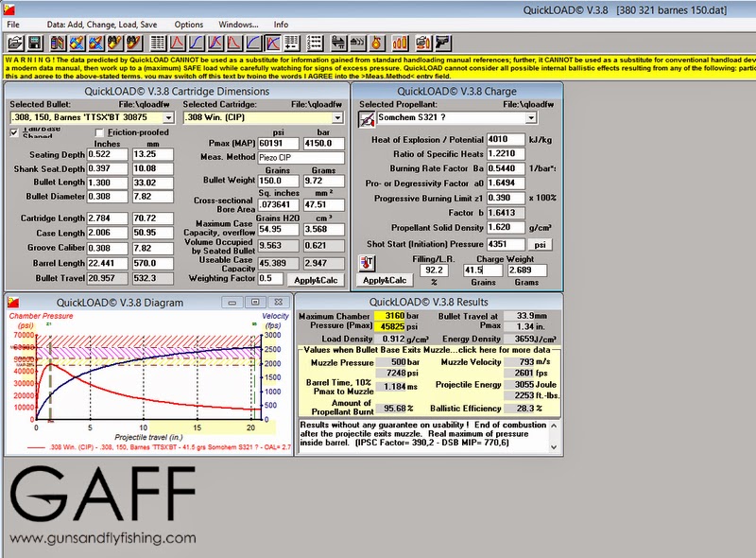The height and width of the screenshot is (558, 756).
Task: Click the camera with cartridge toolbar icon
Action: click(423, 44)
